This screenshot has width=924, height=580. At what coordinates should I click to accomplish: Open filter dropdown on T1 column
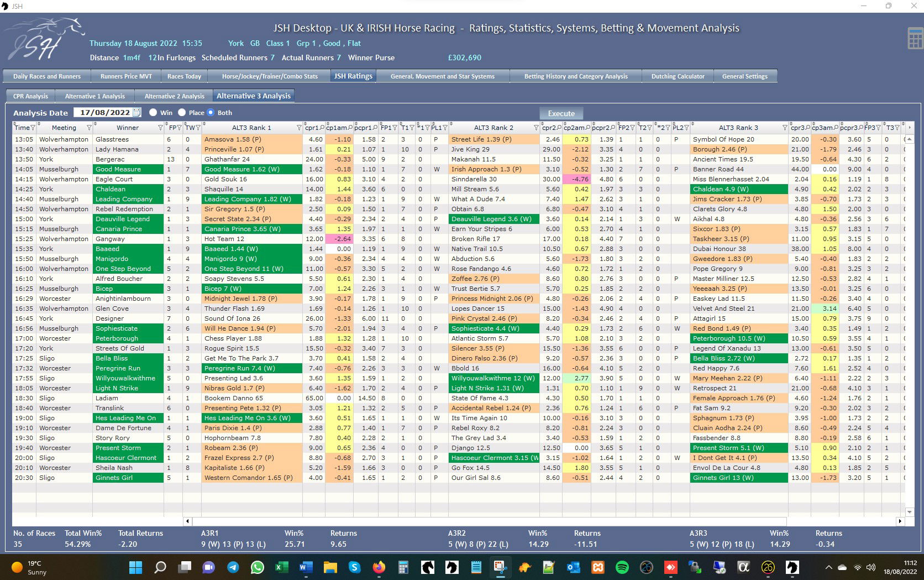click(411, 128)
